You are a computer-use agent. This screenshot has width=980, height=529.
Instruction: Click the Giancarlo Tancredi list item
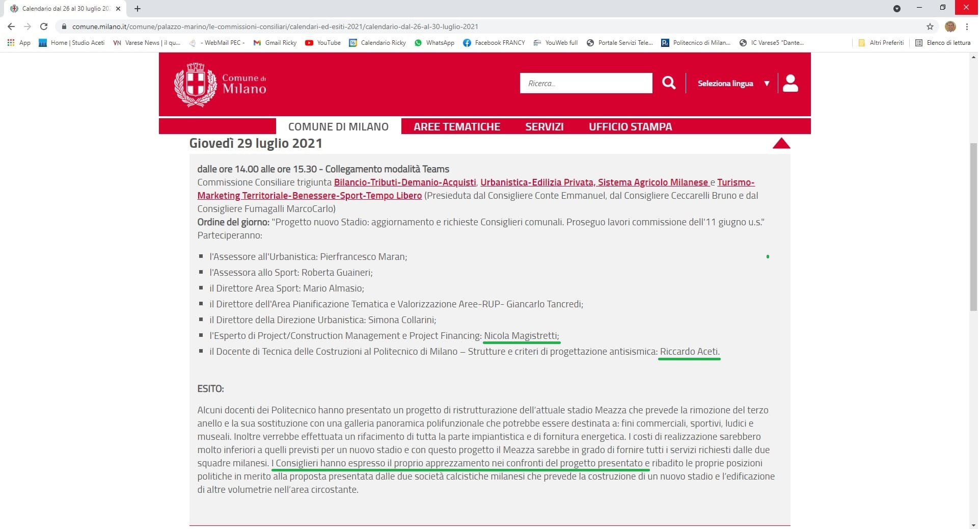396,304
